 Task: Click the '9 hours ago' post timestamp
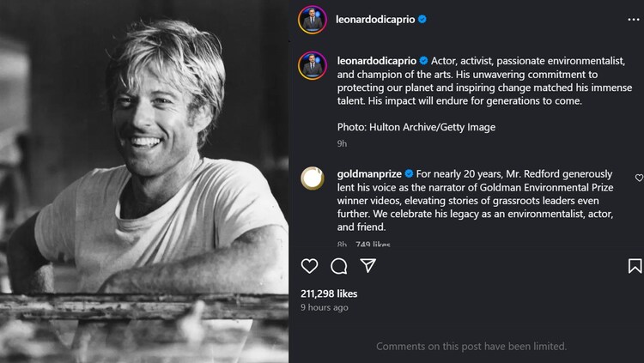pos(324,307)
